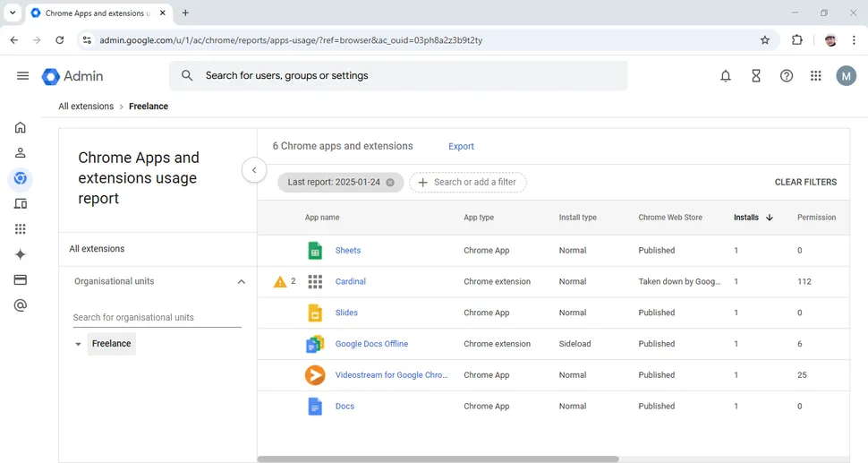This screenshot has width=868, height=463.
Task: Close the current browser tab
Action: pos(162,13)
